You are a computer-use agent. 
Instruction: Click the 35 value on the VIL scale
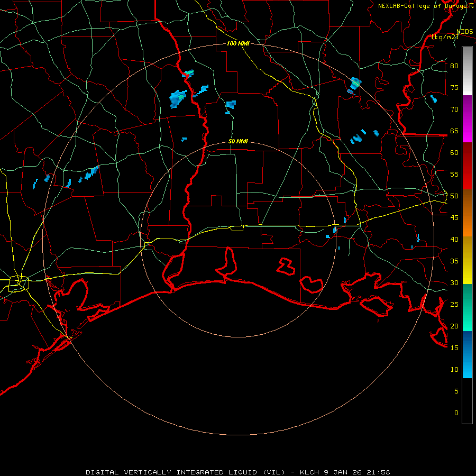(x=454, y=261)
